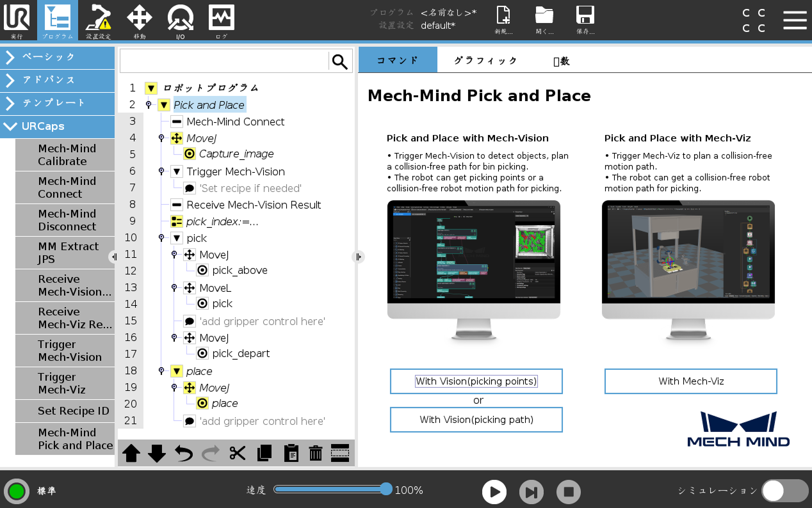The height and width of the screenshot is (508, 812).
Task: Insert Receive Mech-Viz Result node
Action: 65,318
